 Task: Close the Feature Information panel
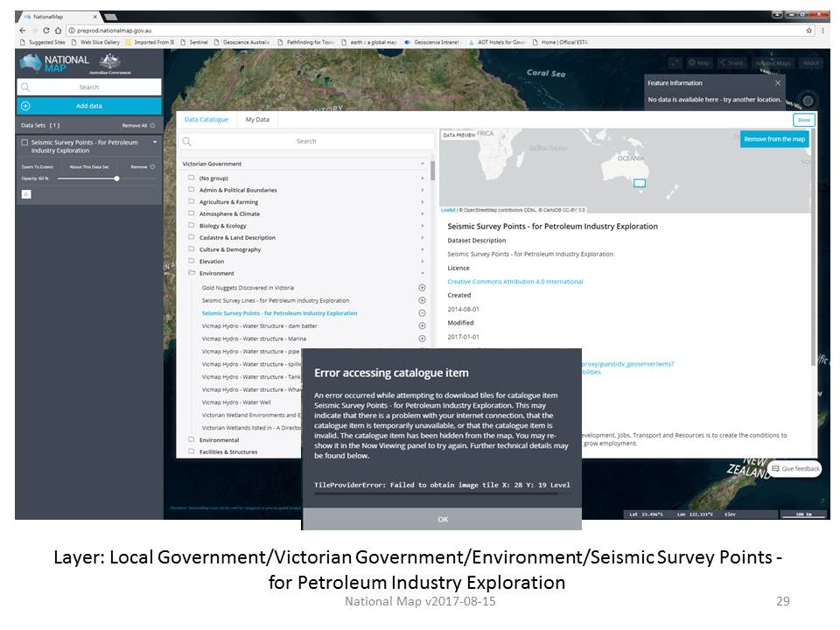tap(778, 83)
